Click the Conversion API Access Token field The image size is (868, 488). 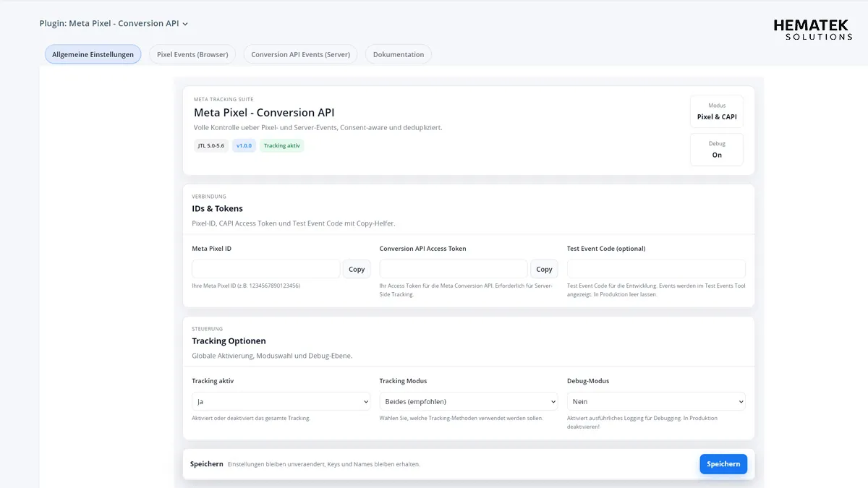(454, 269)
